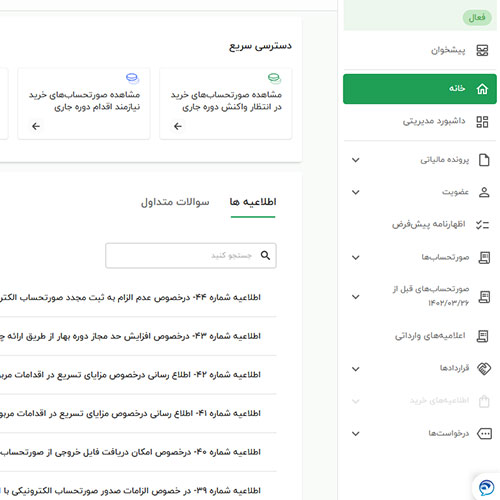This screenshot has width=500, height=500.
Task: Click the قراردادها label in sidebar
Action: pos(454,368)
